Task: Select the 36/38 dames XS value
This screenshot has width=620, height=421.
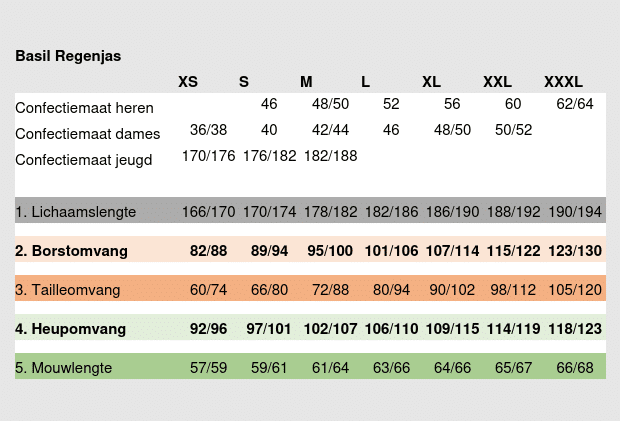Action: (208, 130)
